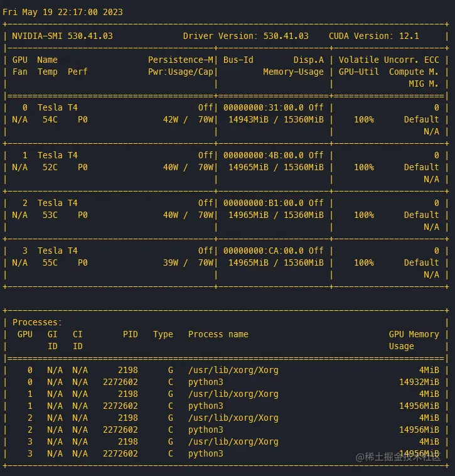Click memory usage 14943MiB for GPU 0

pyautogui.click(x=249, y=119)
